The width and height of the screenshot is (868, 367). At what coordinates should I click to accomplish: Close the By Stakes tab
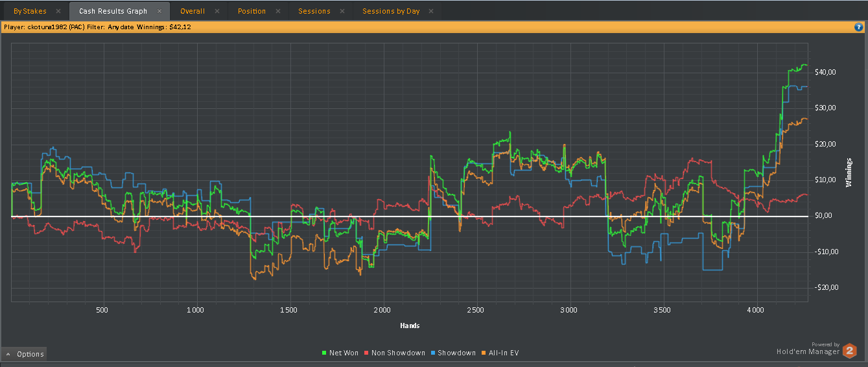click(x=58, y=11)
